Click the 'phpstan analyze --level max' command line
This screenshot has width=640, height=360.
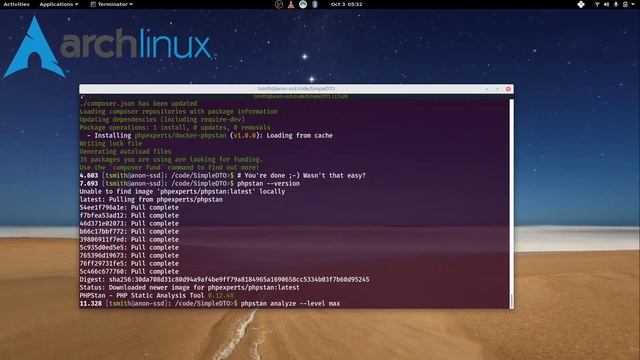(x=210, y=303)
